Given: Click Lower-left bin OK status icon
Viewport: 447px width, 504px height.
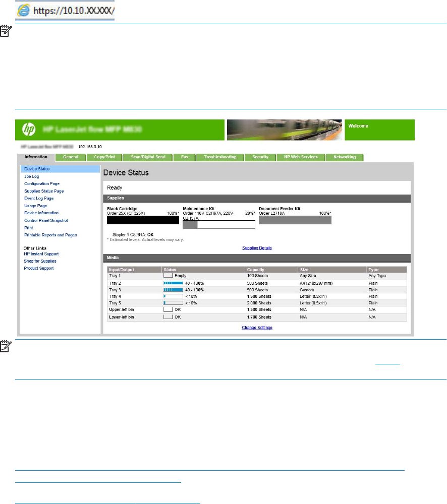Looking at the screenshot, I should [x=169, y=317].
